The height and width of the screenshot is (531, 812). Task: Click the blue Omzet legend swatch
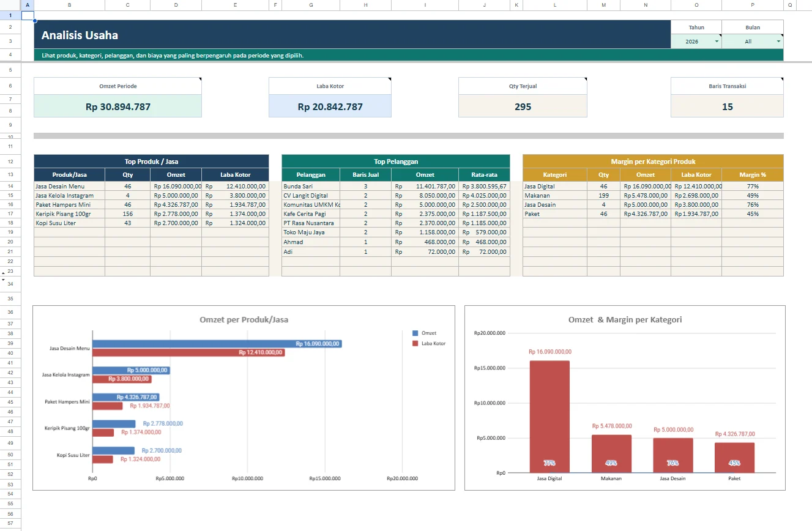(x=415, y=333)
